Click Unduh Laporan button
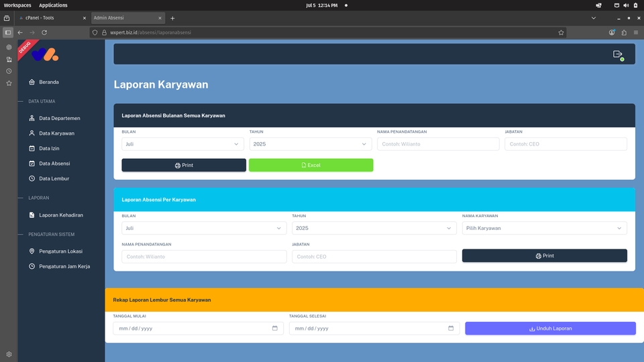 (x=550, y=328)
